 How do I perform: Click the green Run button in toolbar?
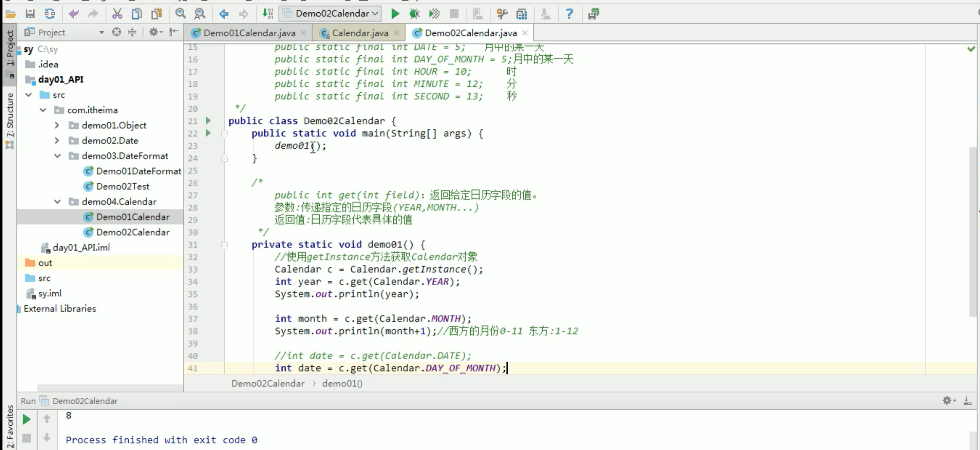tap(395, 14)
